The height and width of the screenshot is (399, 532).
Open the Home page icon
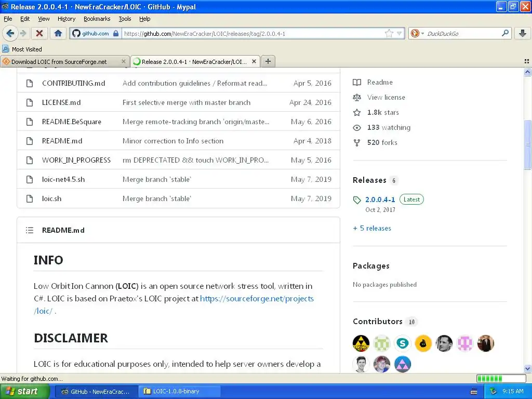click(58, 33)
